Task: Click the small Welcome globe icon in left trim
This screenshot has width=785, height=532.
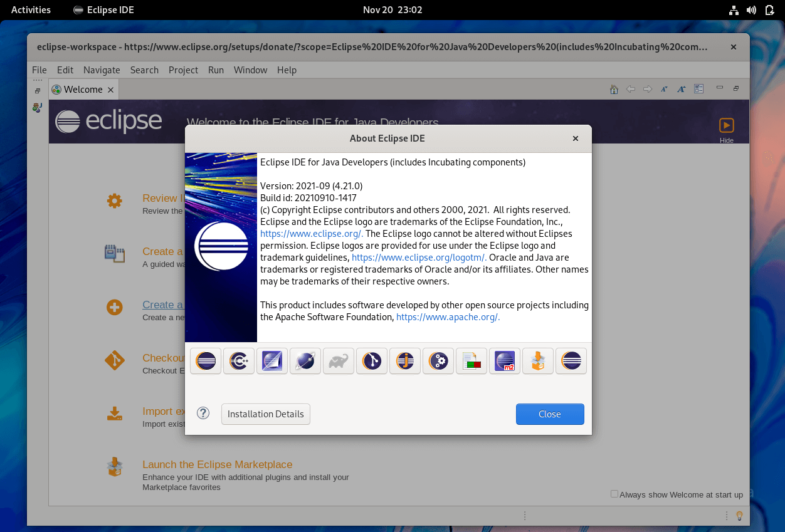Action: click(38, 108)
